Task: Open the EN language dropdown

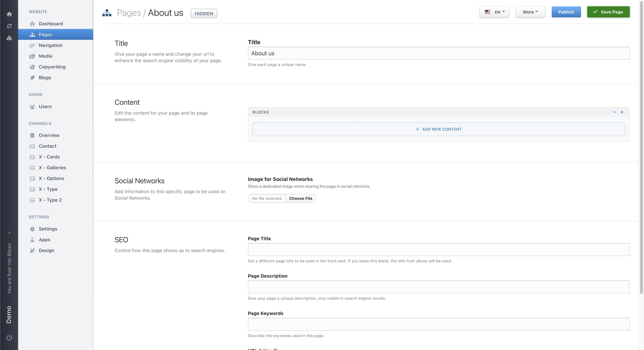Action: [494, 12]
